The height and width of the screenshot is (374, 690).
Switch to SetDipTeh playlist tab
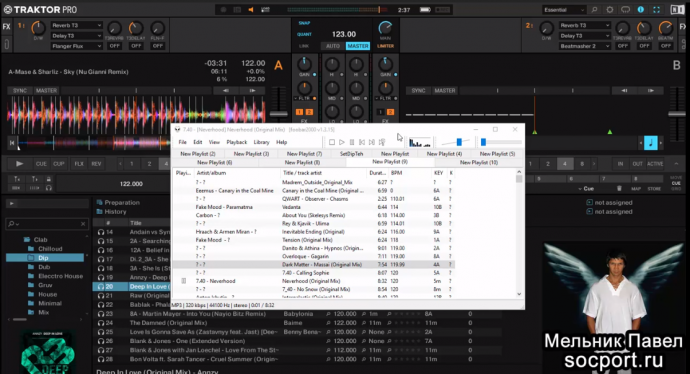click(x=352, y=154)
